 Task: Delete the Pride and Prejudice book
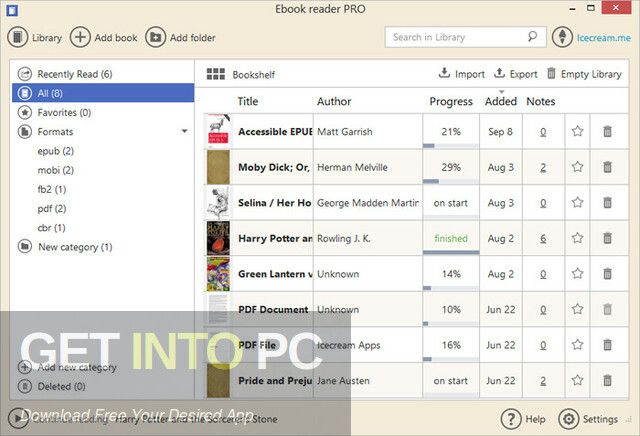point(607,380)
